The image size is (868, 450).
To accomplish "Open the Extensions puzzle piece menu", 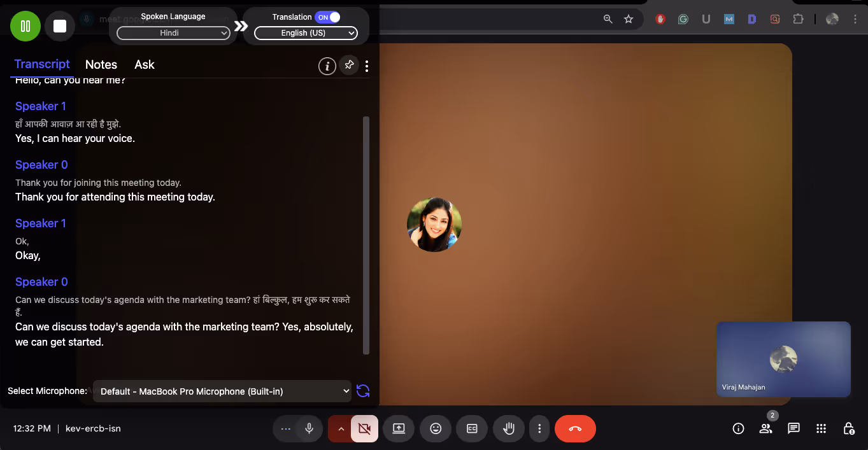I will pos(799,19).
